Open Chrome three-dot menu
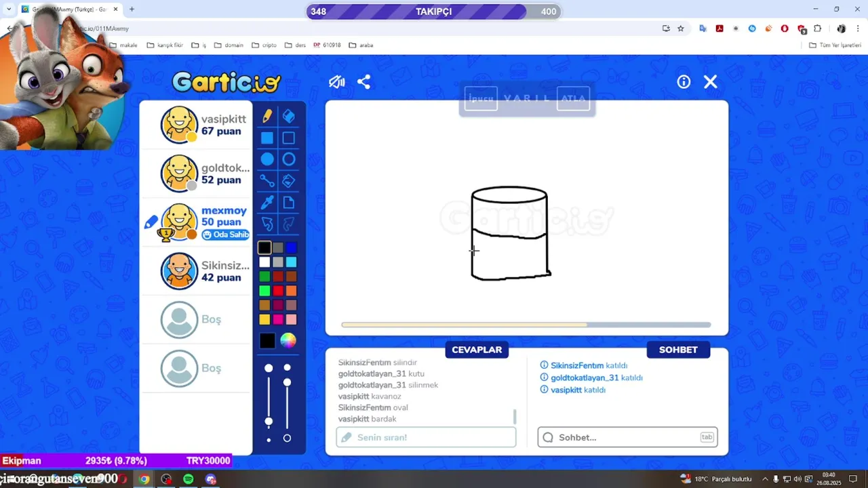 (x=857, y=28)
